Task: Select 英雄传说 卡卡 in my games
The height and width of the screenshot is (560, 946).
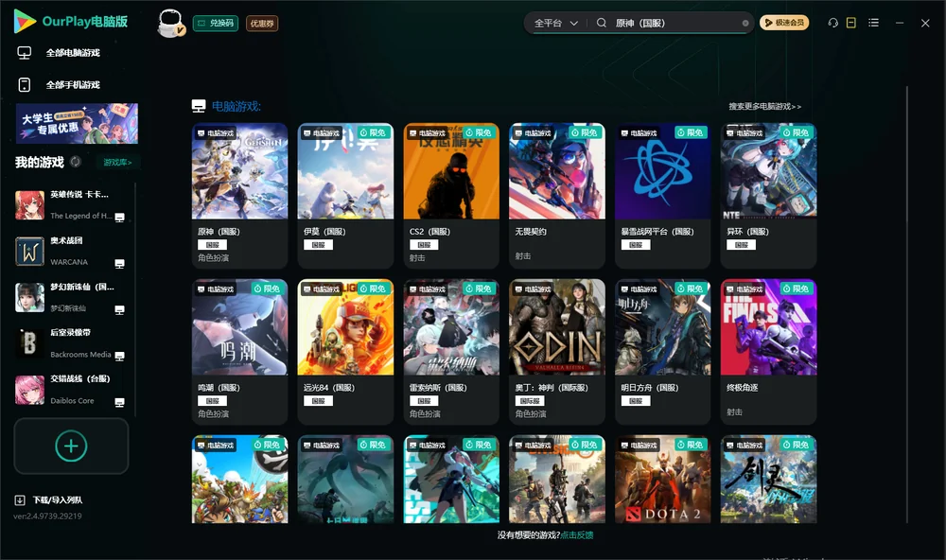Action: pyautogui.click(x=71, y=205)
